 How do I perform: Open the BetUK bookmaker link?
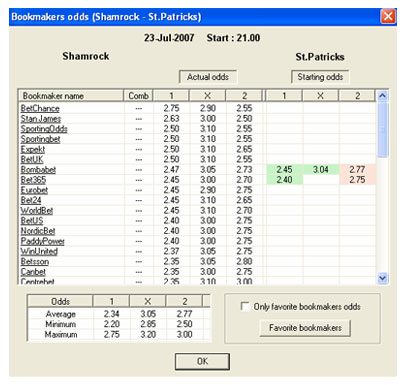[x=32, y=159]
